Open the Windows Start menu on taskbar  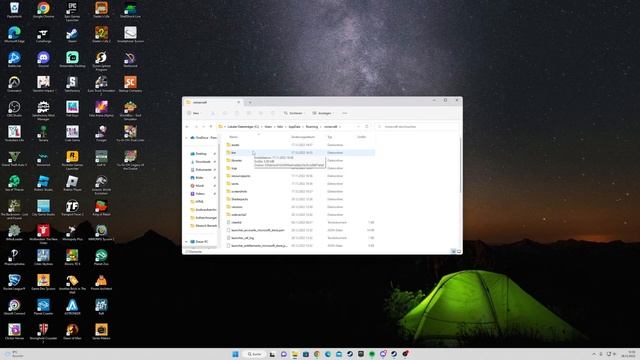pyautogui.click(x=235, y=354)
